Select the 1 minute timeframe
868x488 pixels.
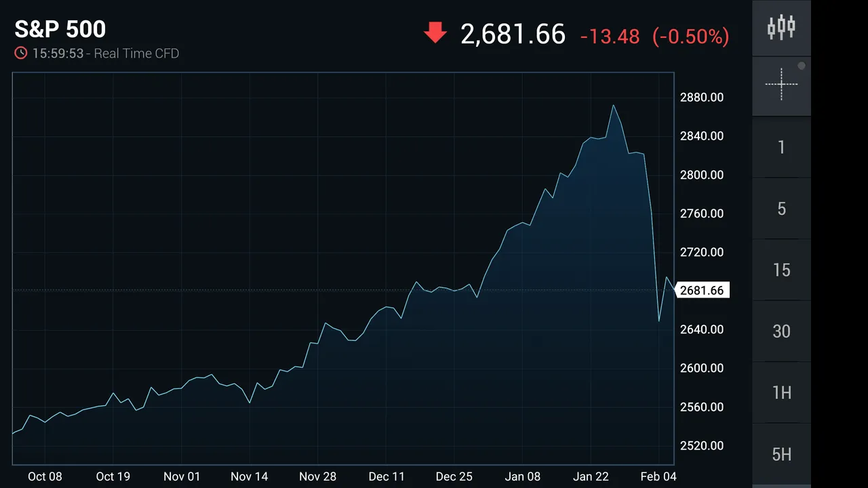[x=781, y=147]
